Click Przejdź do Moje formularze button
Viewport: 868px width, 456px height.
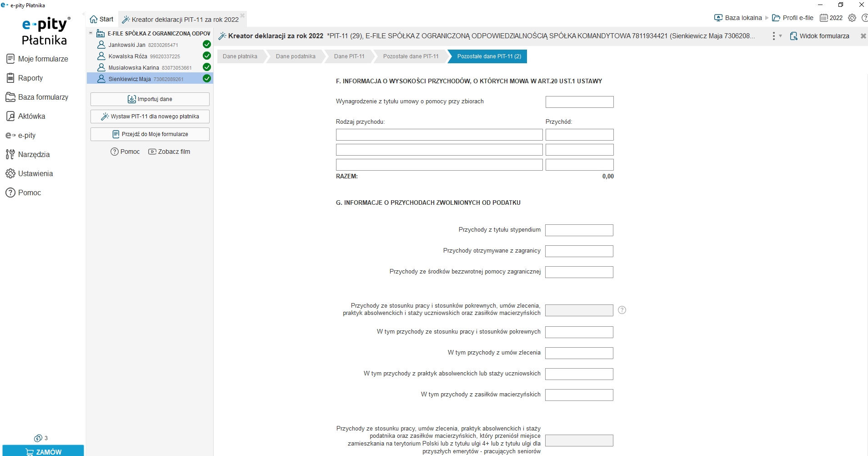150,134
